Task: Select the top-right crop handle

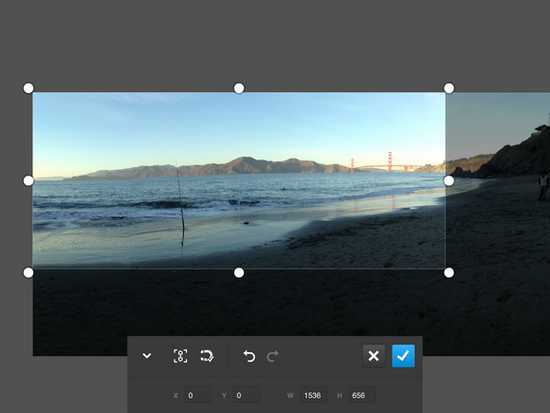Action: pyautogui.click(x=449, y=88)
